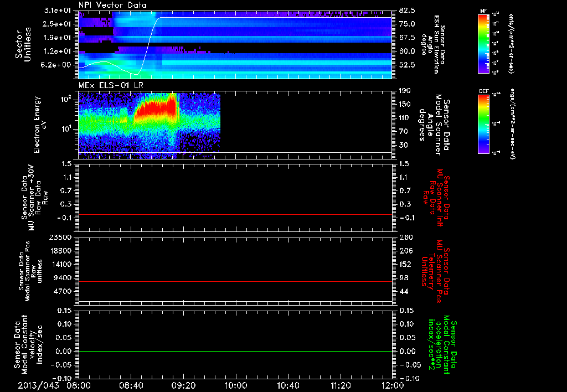Image resolution: width=567 pixels, height=392 pixels.
Task: Click the red "MU Scanner Init Raw Data" label
Action: [436, 198]
